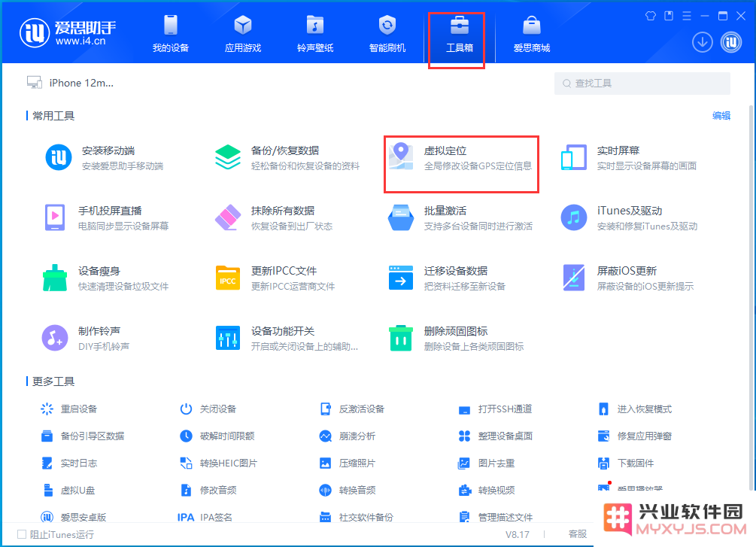
Task: Click the 客服 support link
Action: [x=578, y=534]
